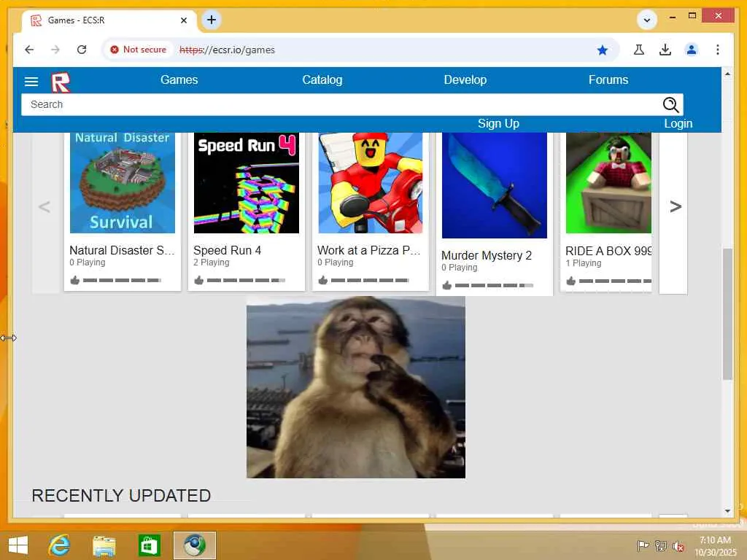Click the red R site logo

[x=61, y=82]
